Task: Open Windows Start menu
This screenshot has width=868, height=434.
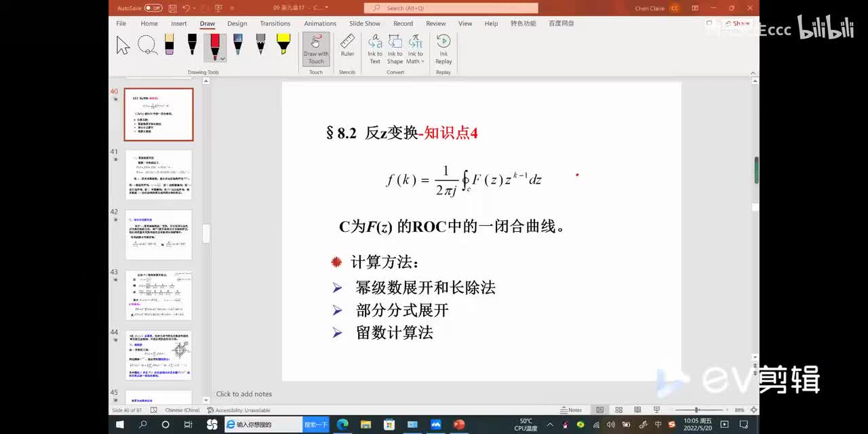Action: [x=120, y=425]
